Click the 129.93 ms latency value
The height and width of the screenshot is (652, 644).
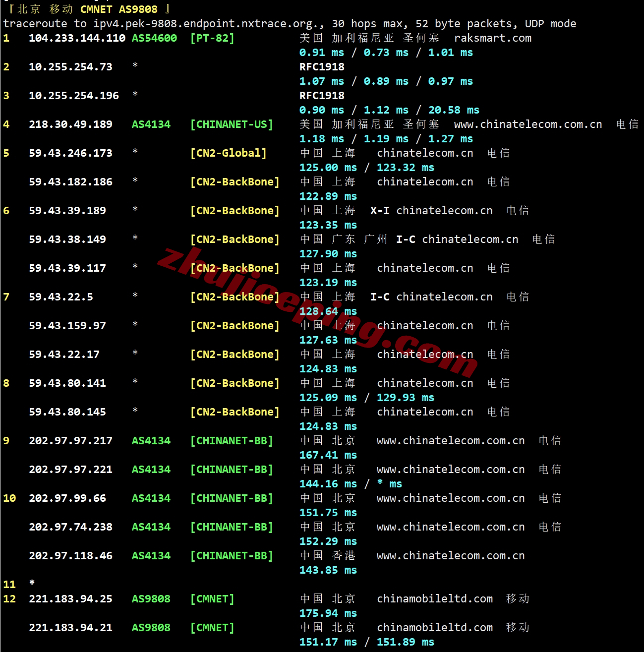[x=406, y=398]
